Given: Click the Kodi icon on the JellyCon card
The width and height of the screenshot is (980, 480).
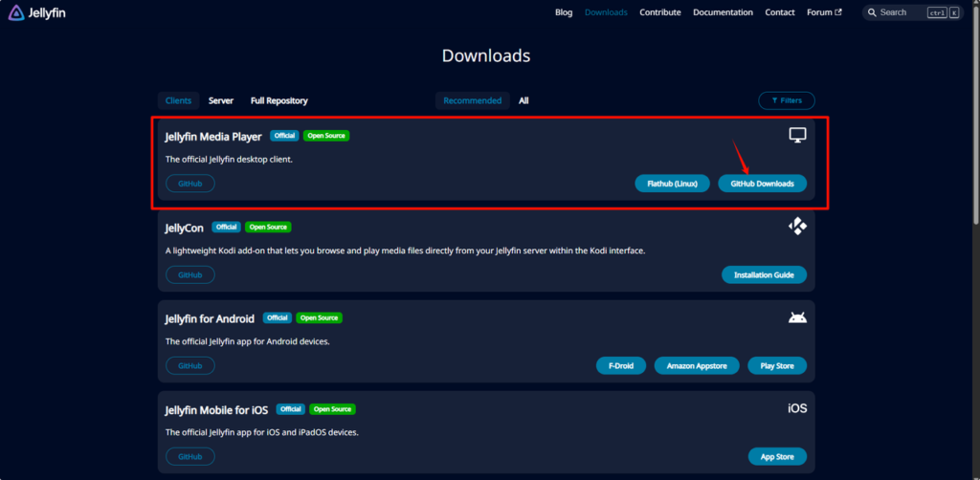Looking at the screenshot, I should click(x=796, y=227).
